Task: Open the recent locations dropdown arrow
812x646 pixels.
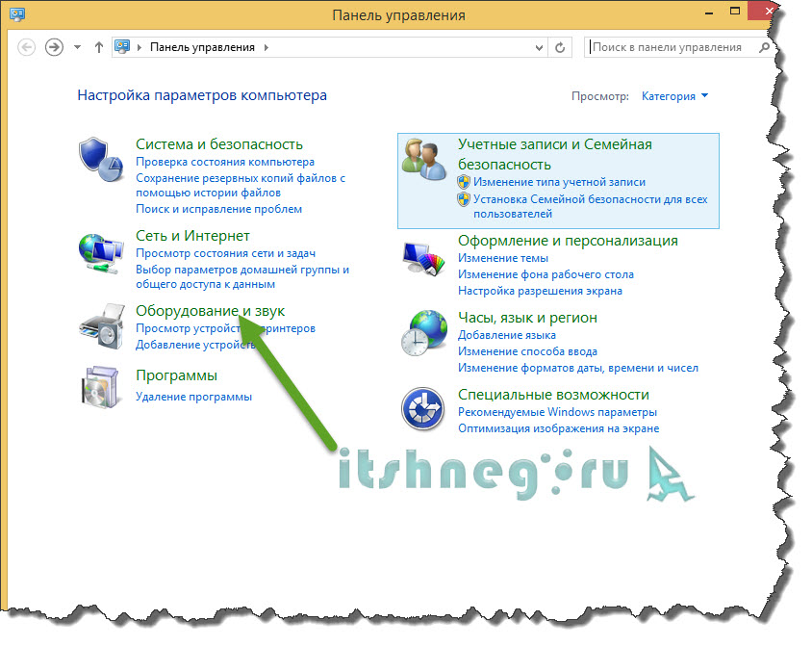Action: pyautogui.click(x=77, y=48)
